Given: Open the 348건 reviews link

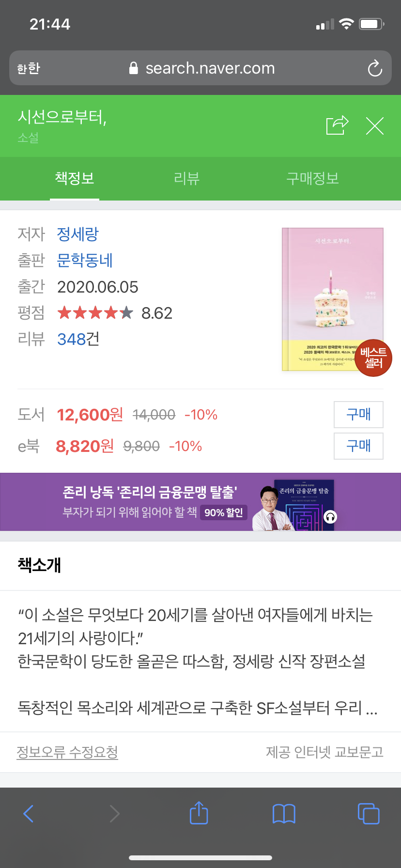Looking at the screenshot, I should pos(78,339).
